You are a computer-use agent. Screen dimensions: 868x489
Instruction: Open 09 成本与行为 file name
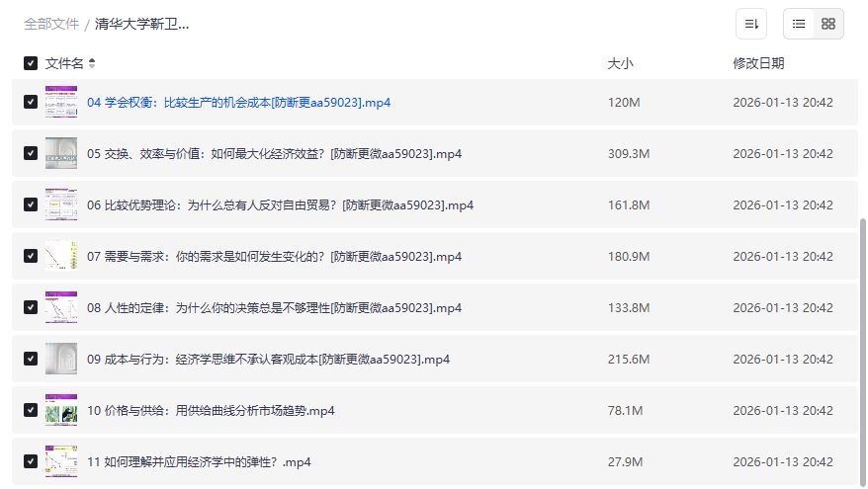point(269,360)
